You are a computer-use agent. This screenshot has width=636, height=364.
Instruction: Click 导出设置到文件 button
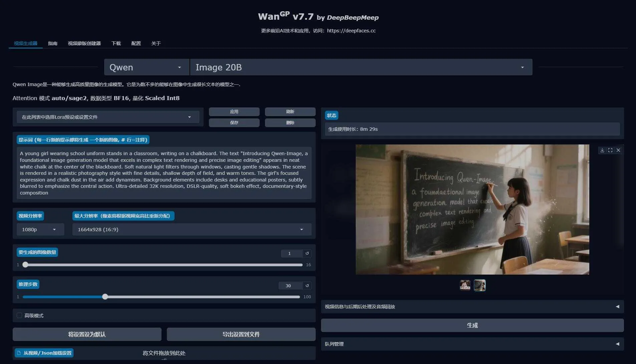pos(241,334)
